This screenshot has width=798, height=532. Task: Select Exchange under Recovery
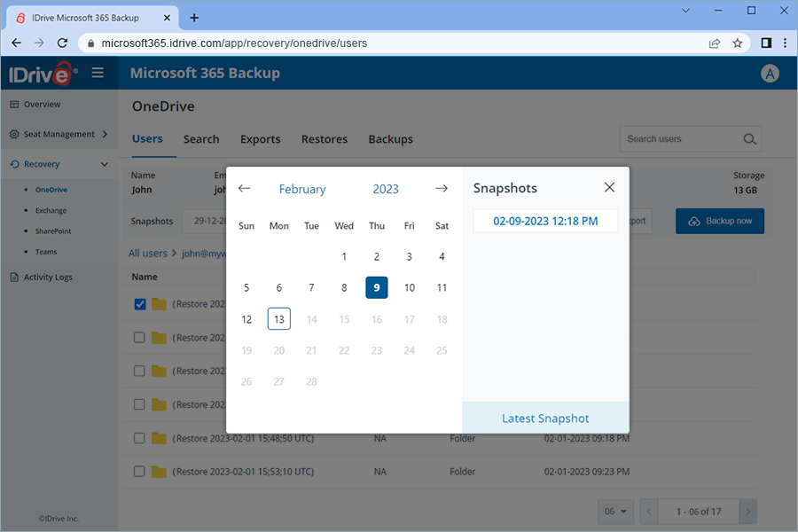[x=51, y=211]
